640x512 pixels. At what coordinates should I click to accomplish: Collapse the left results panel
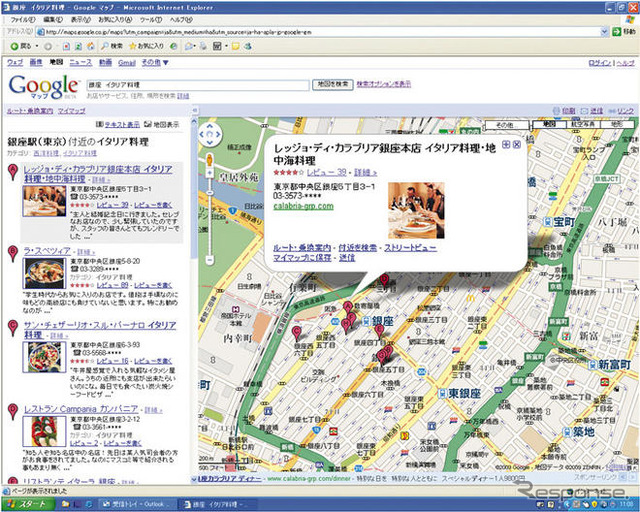click(x=195, y=110)
